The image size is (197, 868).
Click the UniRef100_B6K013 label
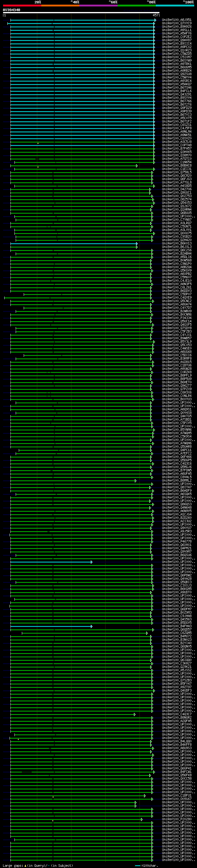point(176,243)
